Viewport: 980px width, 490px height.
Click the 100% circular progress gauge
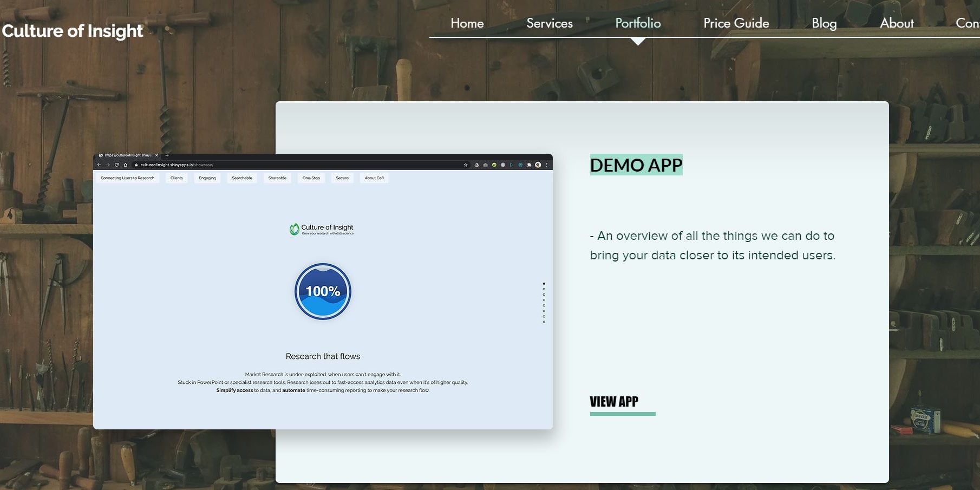click(x=323, y=291)
